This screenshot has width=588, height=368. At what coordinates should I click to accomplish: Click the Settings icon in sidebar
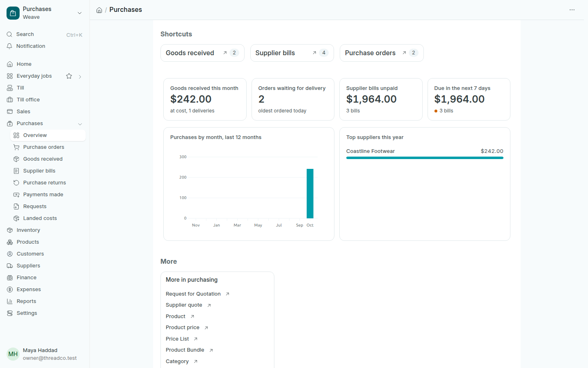coord(10,313)
